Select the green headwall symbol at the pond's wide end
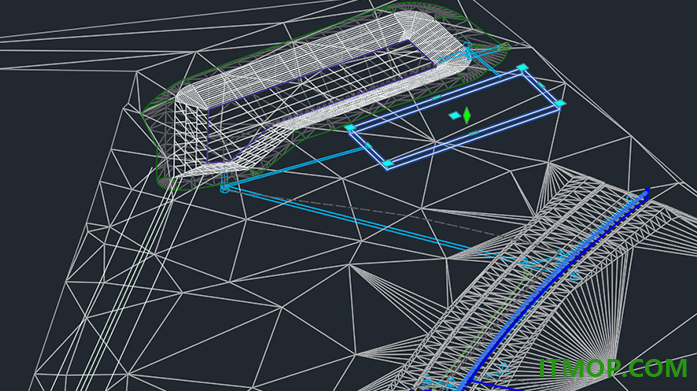The width and height of the screenshot is (697, 391). click(x=505, y=47)
